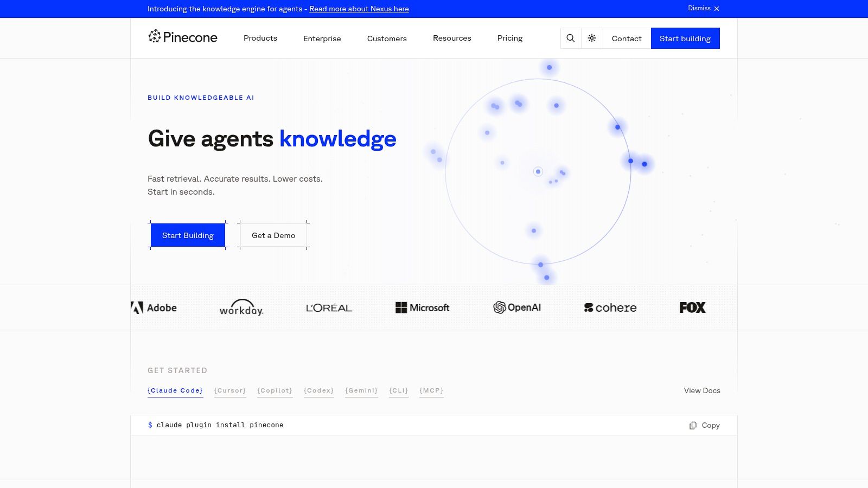Viewport: 868px width, 488px height.
Task: Toggle the light/dark theme sun icon
Action: pos(592,38)
